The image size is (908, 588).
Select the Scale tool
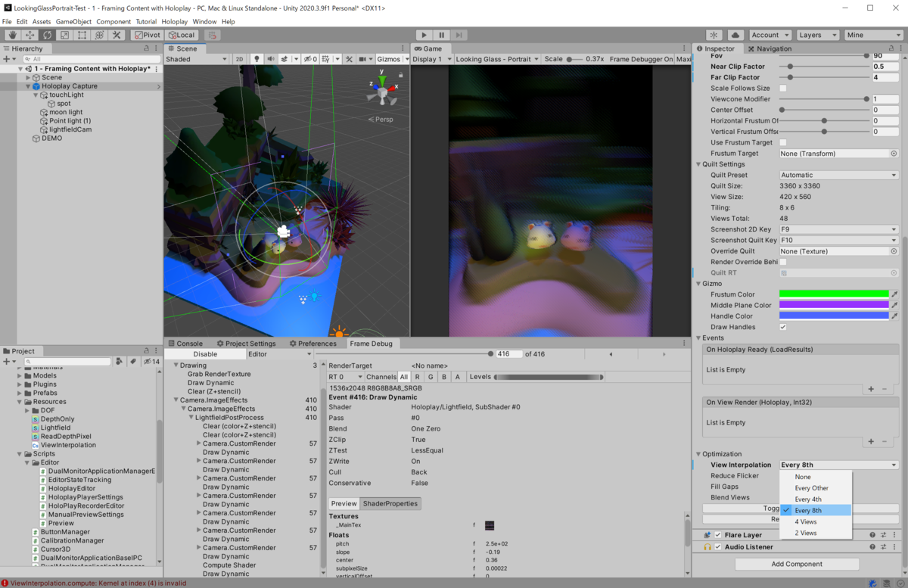click(65, 35)
